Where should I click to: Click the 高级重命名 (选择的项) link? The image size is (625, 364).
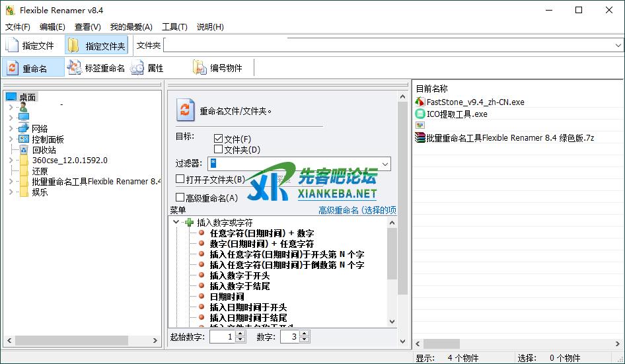pyautogui.click(x=357, y=210)
